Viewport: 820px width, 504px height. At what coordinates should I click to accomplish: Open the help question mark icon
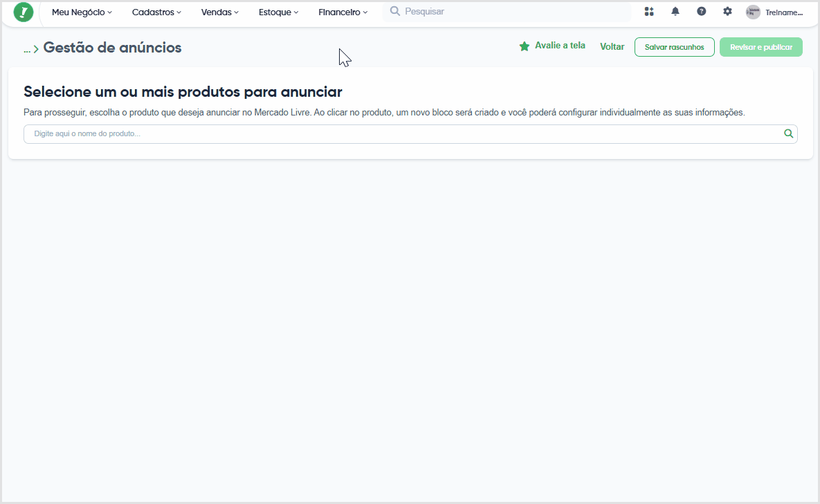tap(701, 12)
